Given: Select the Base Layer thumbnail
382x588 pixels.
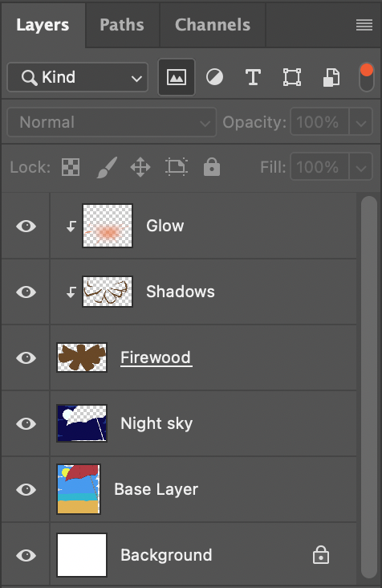Looking at the screenshot, I should click(79, 489).
